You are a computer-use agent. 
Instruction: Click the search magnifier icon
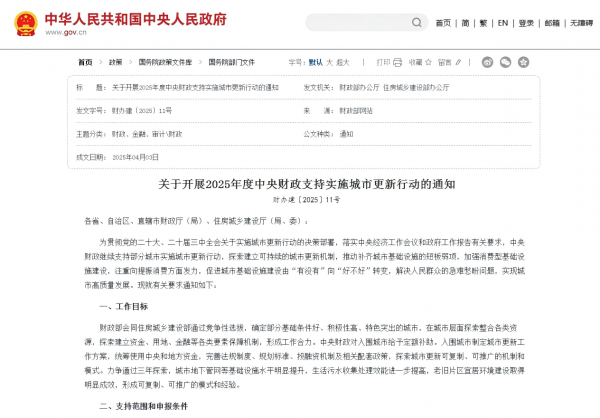417,23
